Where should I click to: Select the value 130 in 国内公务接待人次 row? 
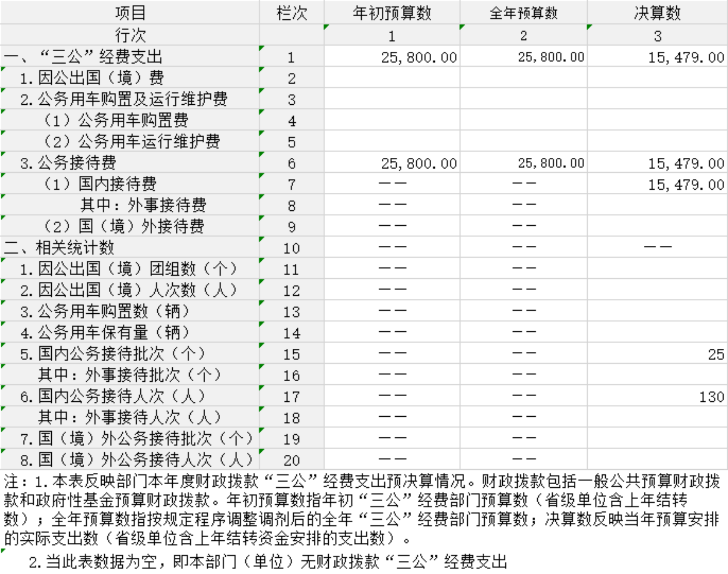pyautogui.click(x=711, y=397)
